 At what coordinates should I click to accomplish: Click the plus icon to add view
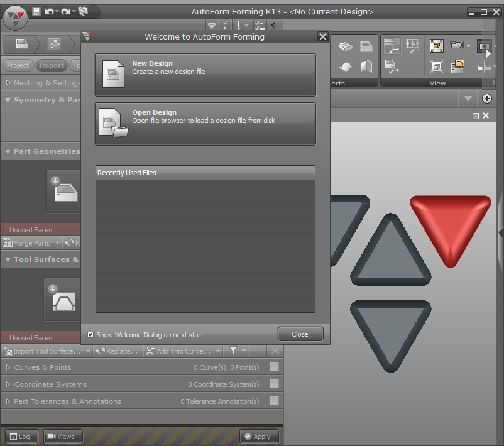tap(486, 99)
